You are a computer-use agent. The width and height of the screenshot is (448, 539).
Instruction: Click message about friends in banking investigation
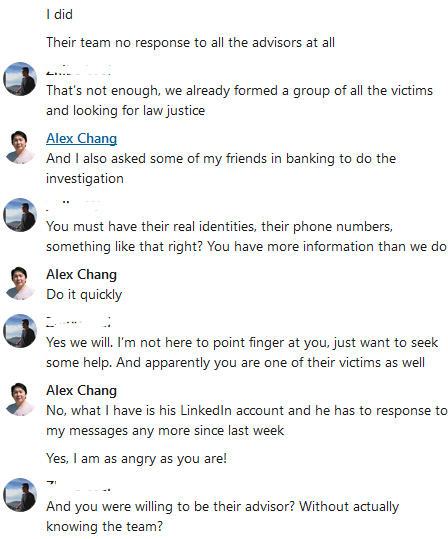(x=221, y=168)
